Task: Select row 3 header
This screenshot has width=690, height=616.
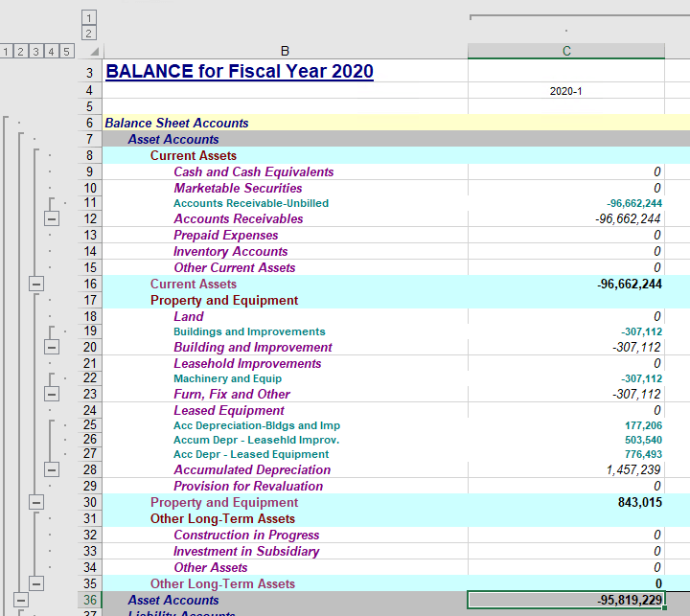Action: 90,72
